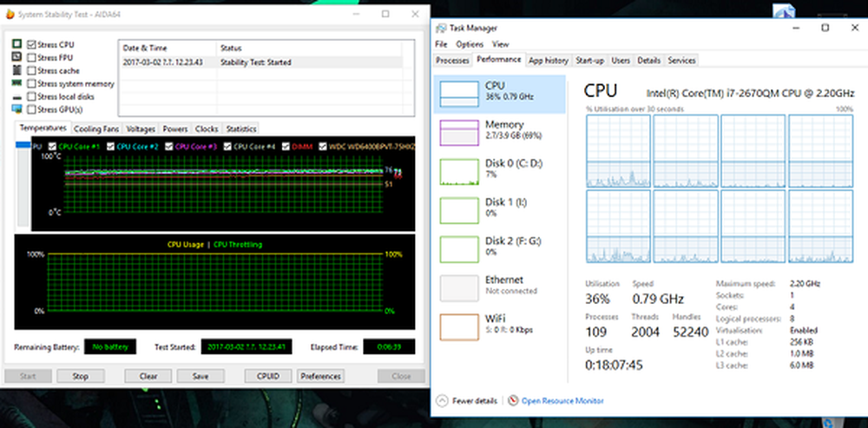Click the monitor icon beside Stress GPU(s)

point(16,109)
